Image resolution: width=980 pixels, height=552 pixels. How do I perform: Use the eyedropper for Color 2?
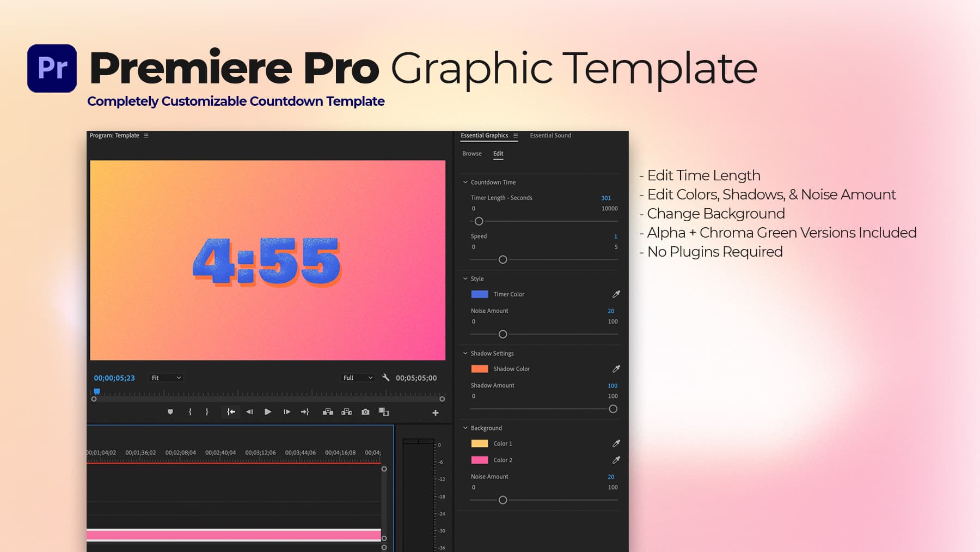click(616, 460)
